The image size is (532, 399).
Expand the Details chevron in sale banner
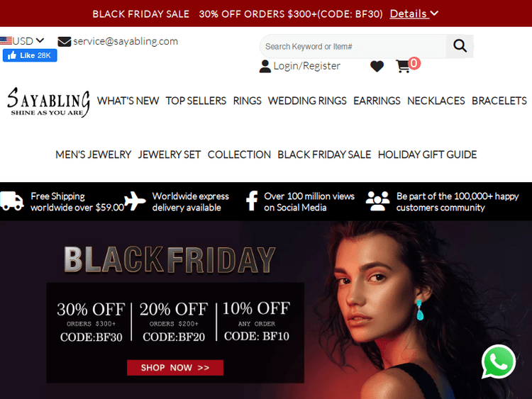(x=434, y=13)
